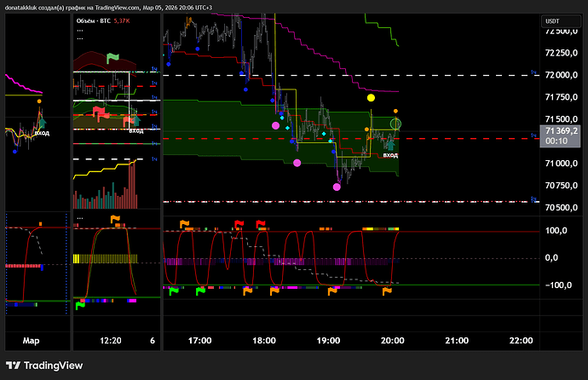
Task: Select the lowest magenta dot in the main chart
Action: pos(337,185)
